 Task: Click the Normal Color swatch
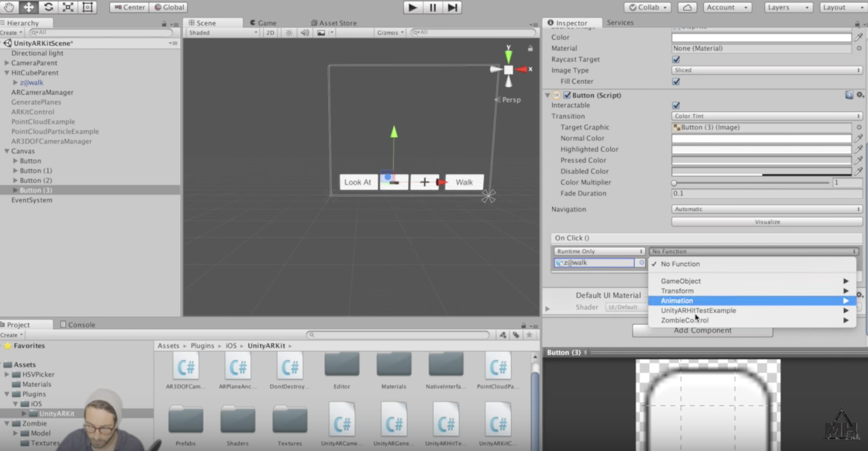(x=761, y=138)
